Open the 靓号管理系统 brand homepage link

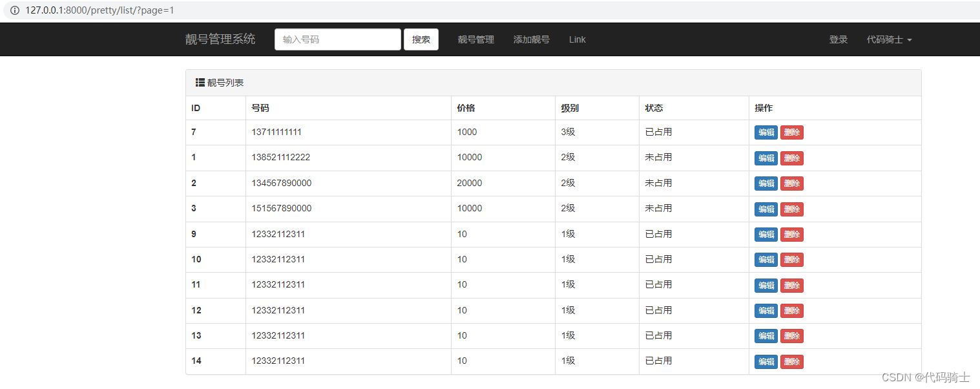(x=219, y=39)
